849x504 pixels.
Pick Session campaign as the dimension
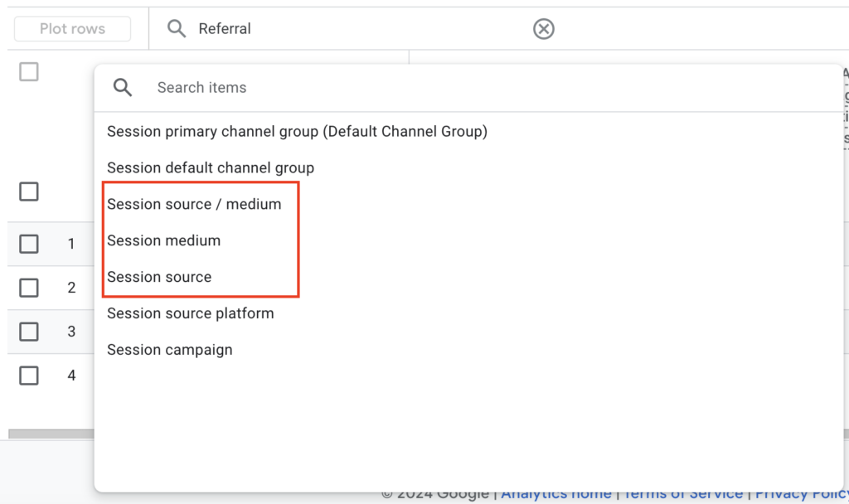[169, 350]
